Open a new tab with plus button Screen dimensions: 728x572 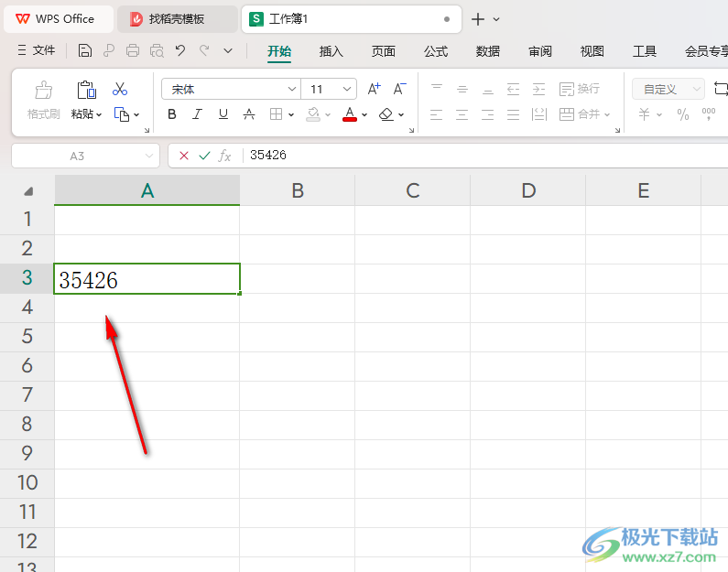click(x=478, y=19)
